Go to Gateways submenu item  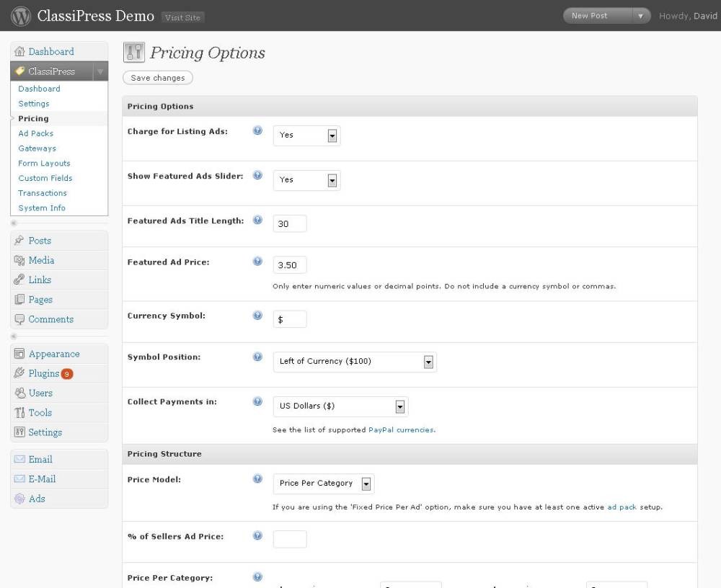[x=37, y=148]
